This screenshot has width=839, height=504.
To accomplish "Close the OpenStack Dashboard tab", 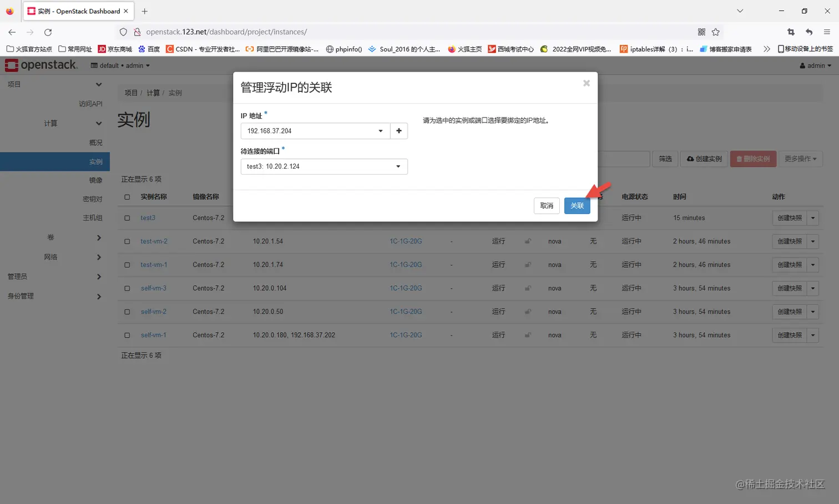I will pyautogui.click(x=126, y=11).
